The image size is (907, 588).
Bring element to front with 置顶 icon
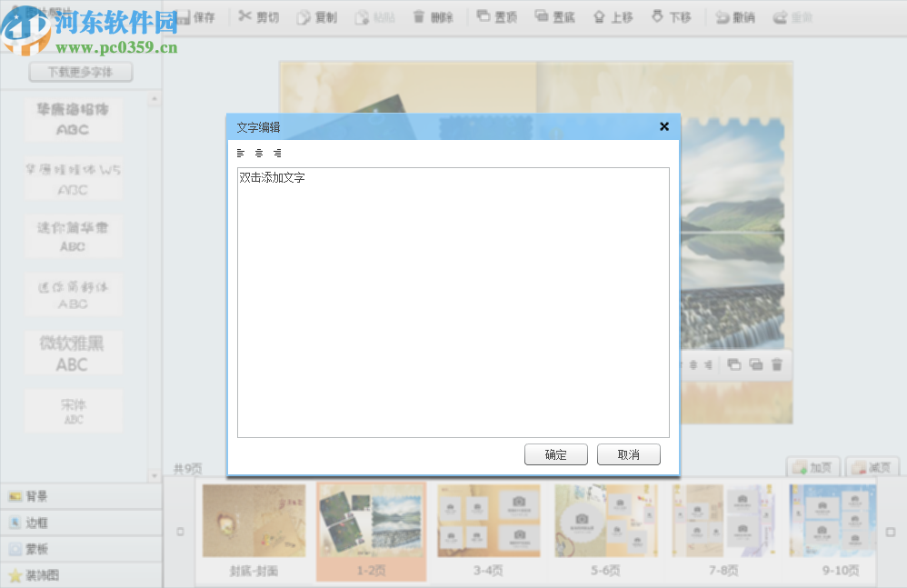496,16
